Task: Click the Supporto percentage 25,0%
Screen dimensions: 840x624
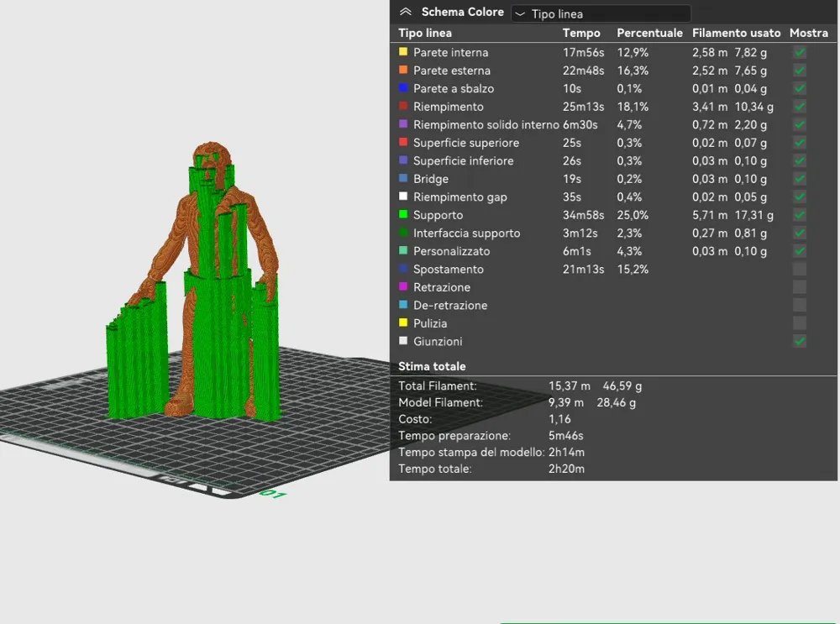Action: point(633,215)
